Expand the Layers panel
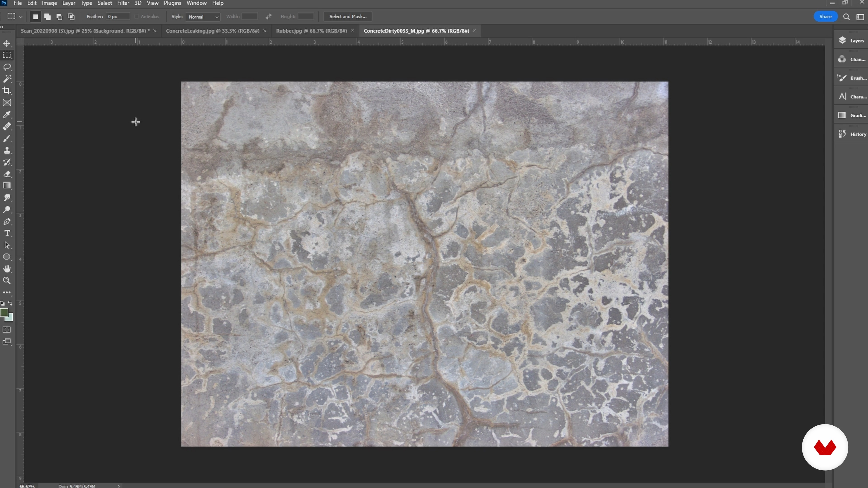Viewport: 868px width, 488px height. click(851, 41)
